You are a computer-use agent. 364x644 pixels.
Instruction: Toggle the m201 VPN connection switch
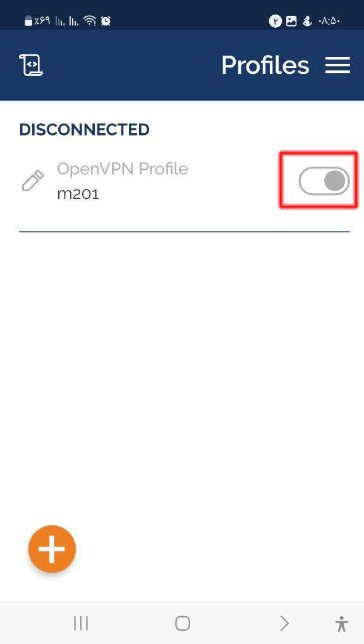[324, 181]
